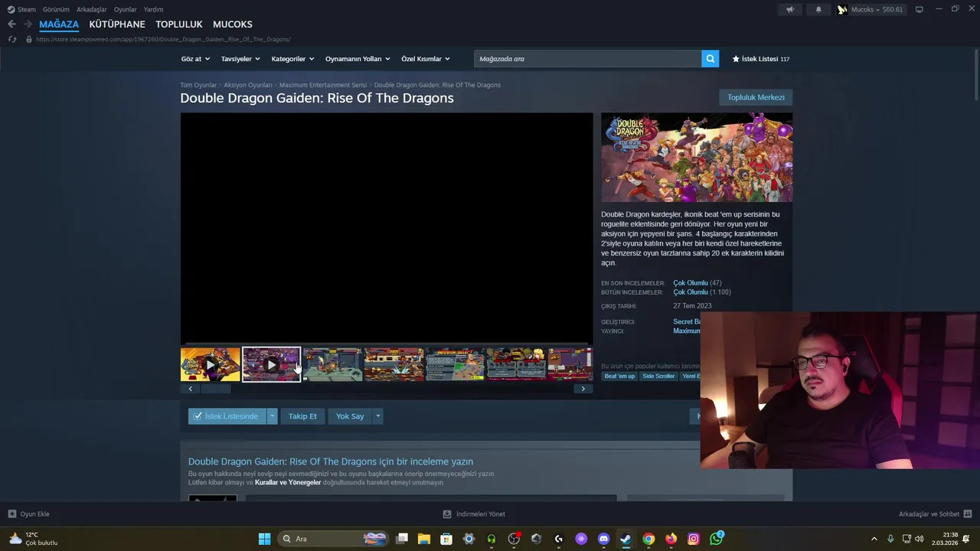Image resolution: width=980 pixels, height=551 pixels.
Task: Click the Steam taskbar icon
Action: coord(626,539)
